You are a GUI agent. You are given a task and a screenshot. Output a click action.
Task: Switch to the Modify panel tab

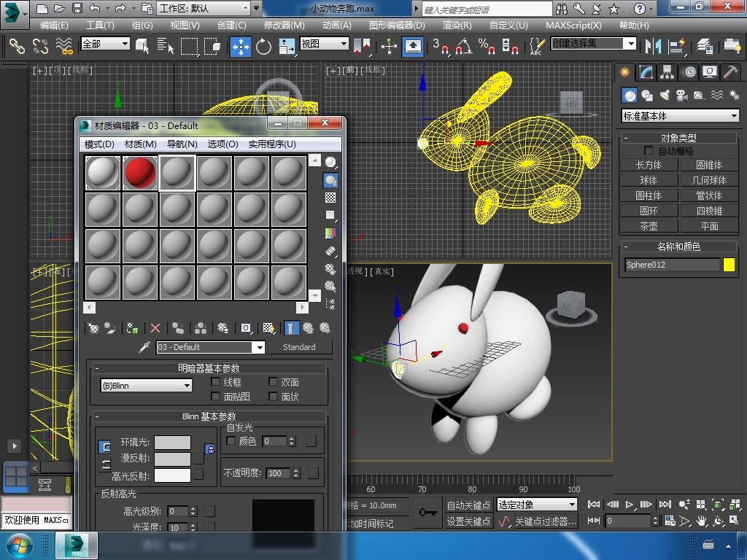(x=646, y=72)
